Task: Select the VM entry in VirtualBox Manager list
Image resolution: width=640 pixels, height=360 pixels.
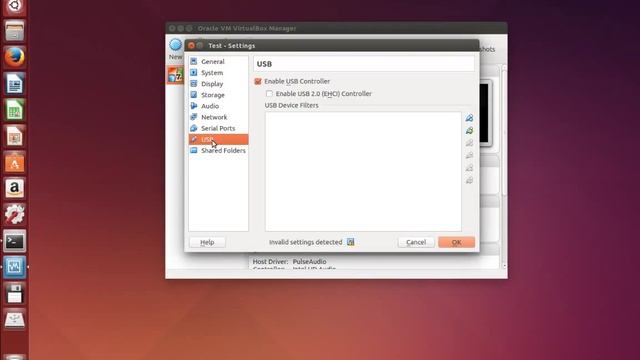Action: 176,76
